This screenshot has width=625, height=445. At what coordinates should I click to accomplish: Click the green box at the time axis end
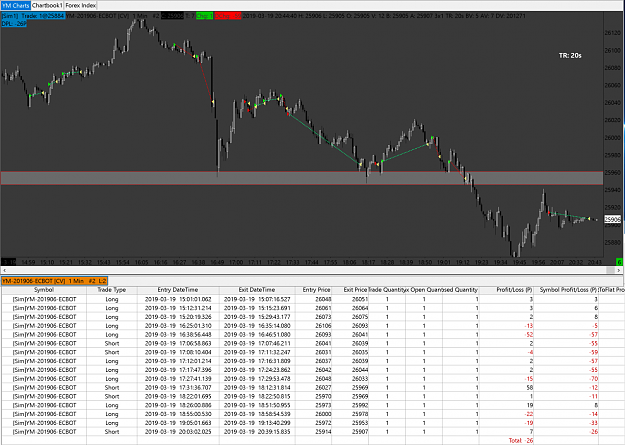click(619, 262)
